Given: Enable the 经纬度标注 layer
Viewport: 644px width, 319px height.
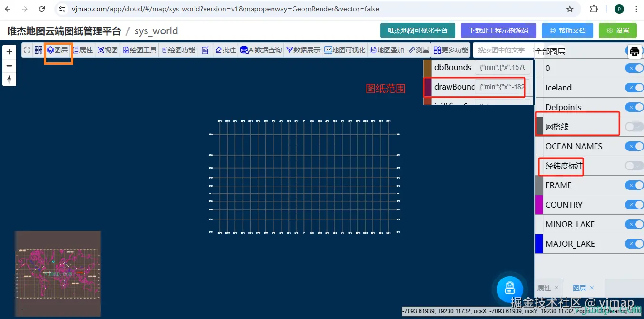Looking at the screenshot, I should coord(634,166).
